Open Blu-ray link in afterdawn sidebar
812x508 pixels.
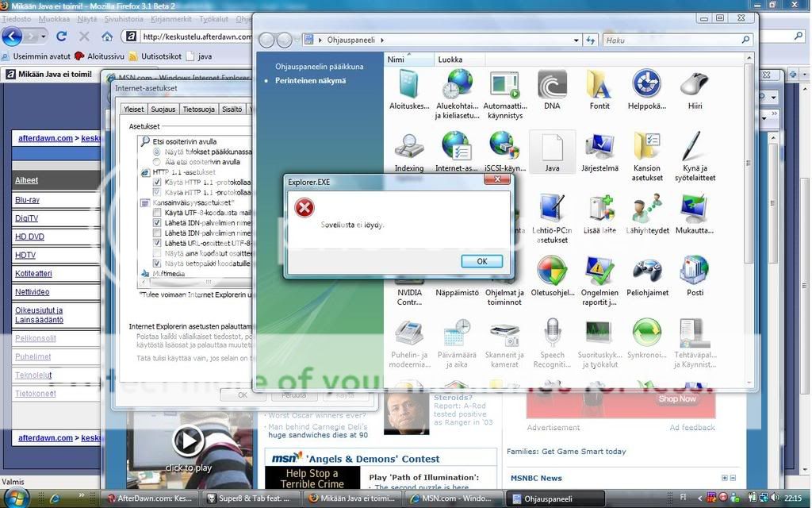[x=27, y=200]
